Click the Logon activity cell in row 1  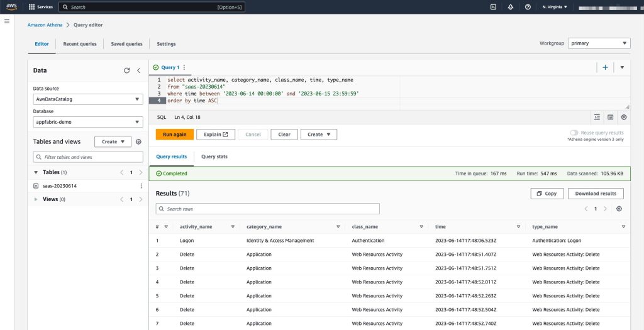pos(187,241)
